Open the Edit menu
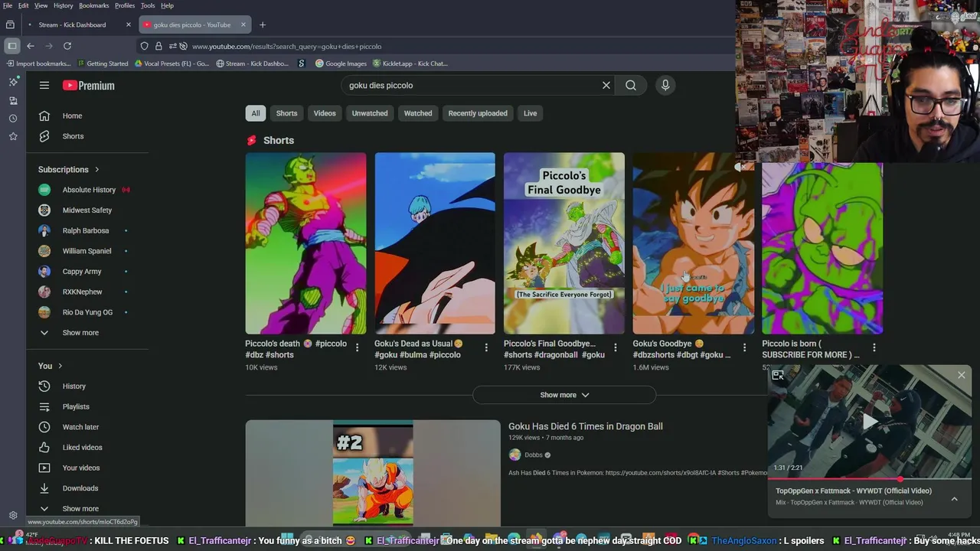This screenshot has height=551, width=980. (x=24, y=5)
